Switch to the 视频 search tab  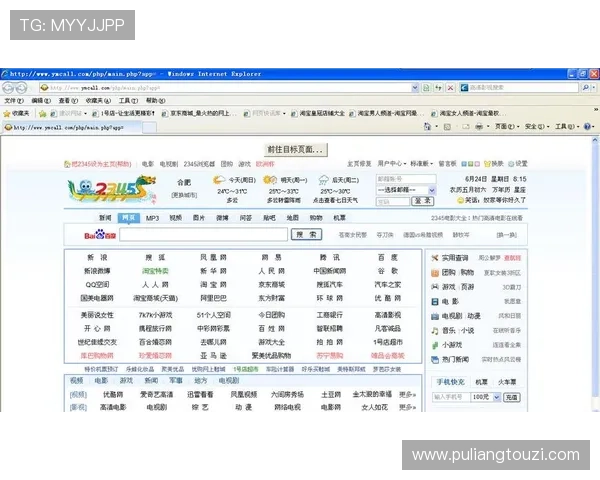click(176, 218)
